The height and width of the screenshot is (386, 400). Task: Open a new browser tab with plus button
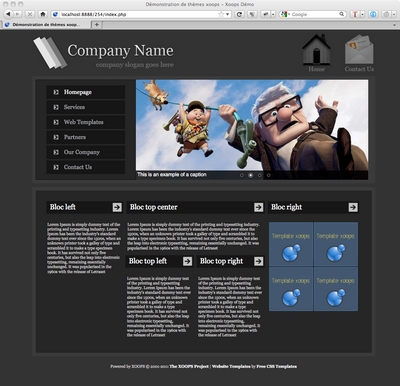[97, 24]
